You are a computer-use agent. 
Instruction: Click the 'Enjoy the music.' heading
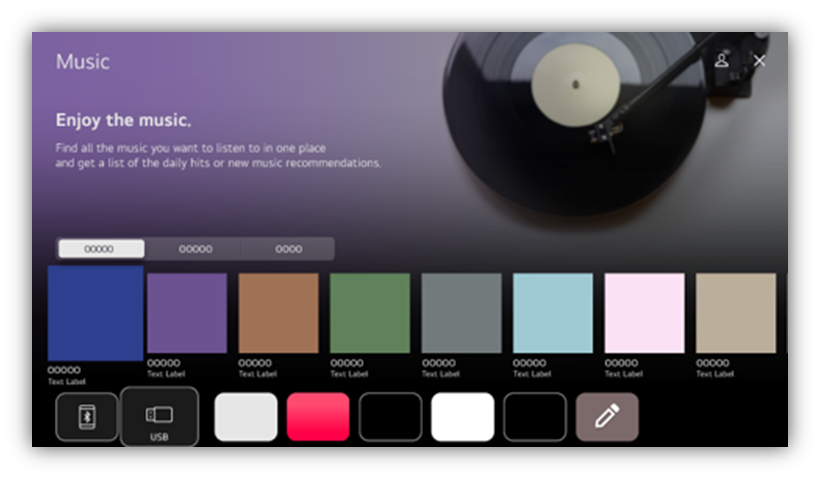click(123, 120)
